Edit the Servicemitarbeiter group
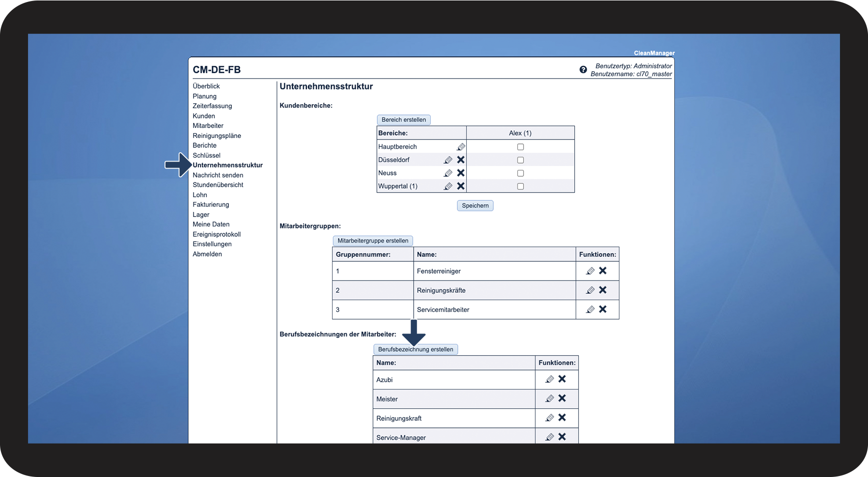This screenshot has height=477, width=868. pos(590,309)
